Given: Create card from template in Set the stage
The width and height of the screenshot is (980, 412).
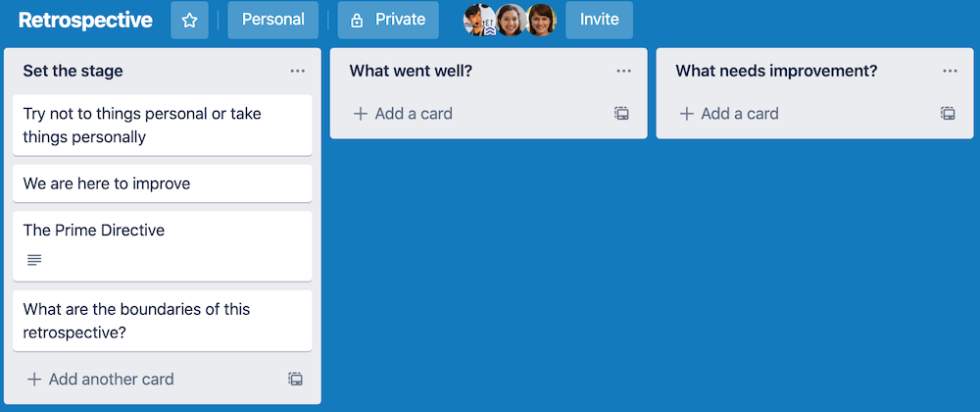Looking at the screenshot, I should pos(296,379).
